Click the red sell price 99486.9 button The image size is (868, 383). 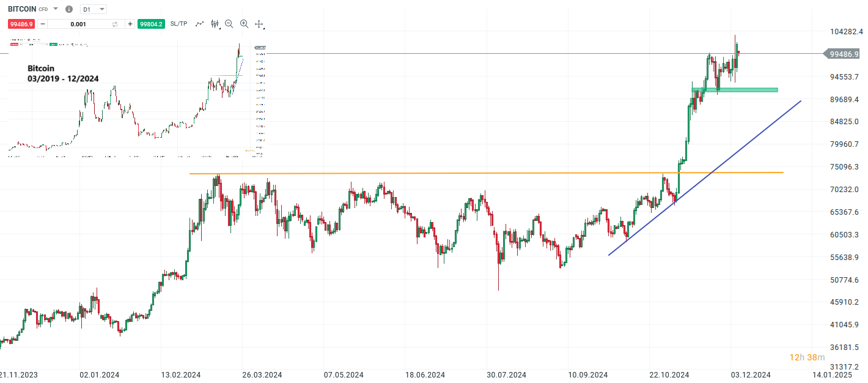[x=22, y=24]
